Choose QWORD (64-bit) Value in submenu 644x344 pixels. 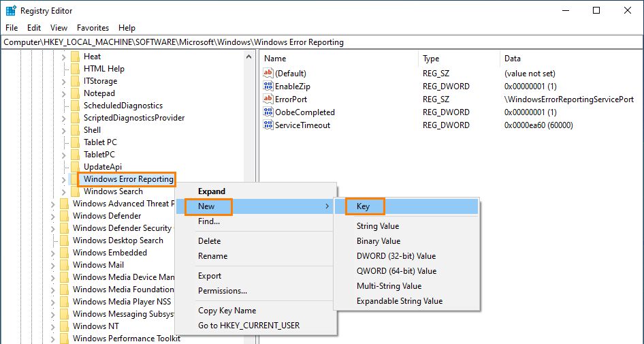(x=406, y=271)
